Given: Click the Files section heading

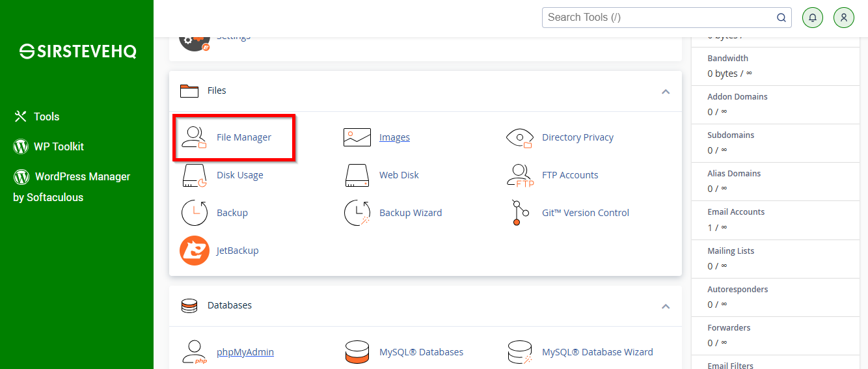Looking at the screenshot, I should click(217, 90).
